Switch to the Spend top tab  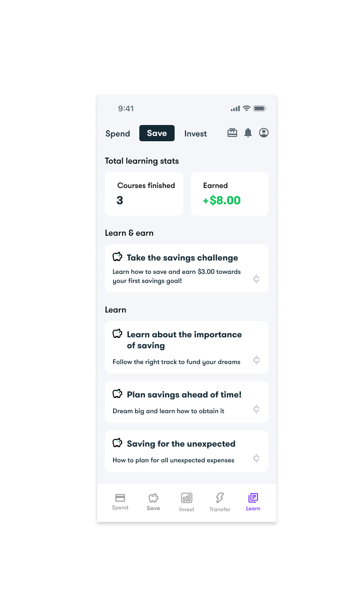click(118, 134)
